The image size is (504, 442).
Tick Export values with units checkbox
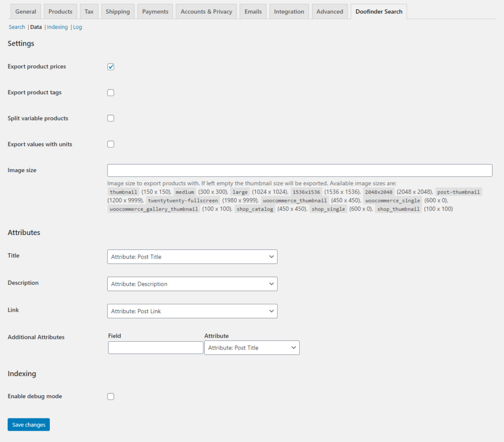point(111,145)
